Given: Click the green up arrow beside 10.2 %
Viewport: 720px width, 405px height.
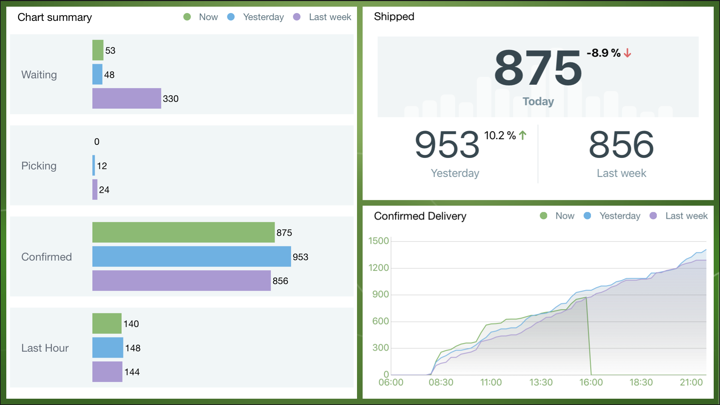Looking at the screenshot, I should pyautogui.click(x=523, y=135).
